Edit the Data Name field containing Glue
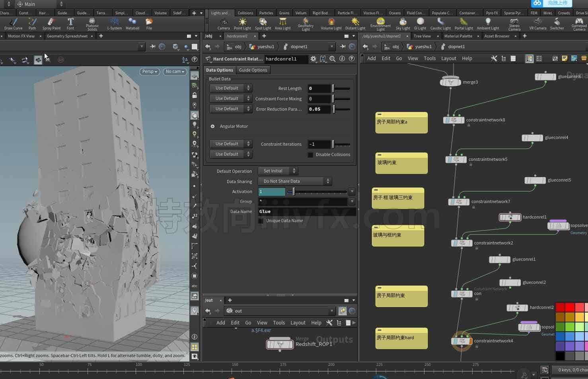This screenshot has height=379, width=588. 307,211
